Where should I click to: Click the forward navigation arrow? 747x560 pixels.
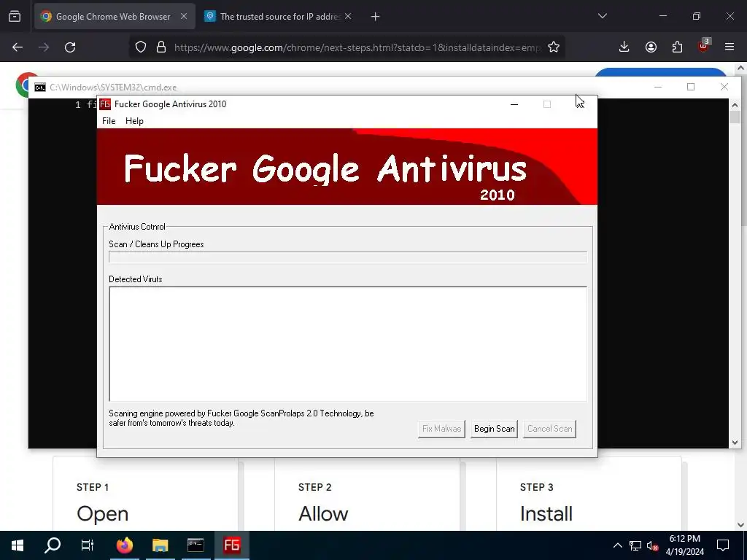[x=44, y=47]
